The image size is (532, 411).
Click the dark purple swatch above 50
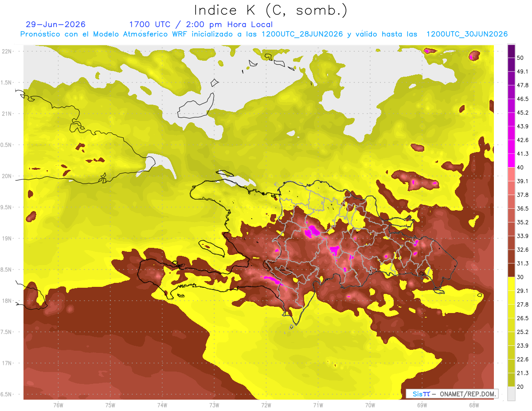512,51
